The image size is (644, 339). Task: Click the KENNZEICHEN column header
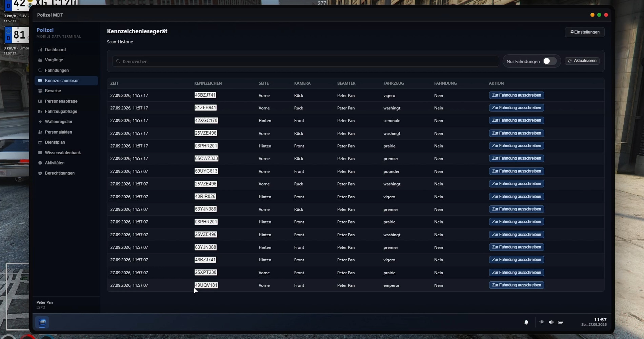pyautogui.click(x=208, y=83)
